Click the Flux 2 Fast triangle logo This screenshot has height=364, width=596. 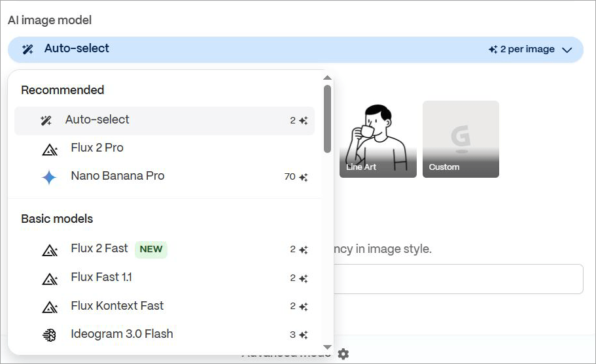pyautogui.click(x=50, y=250)
